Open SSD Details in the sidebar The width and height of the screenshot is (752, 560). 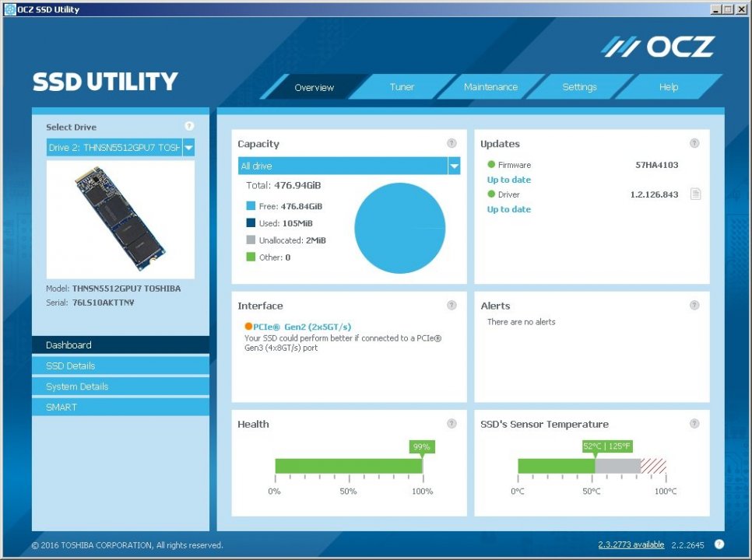coord(121,366)
